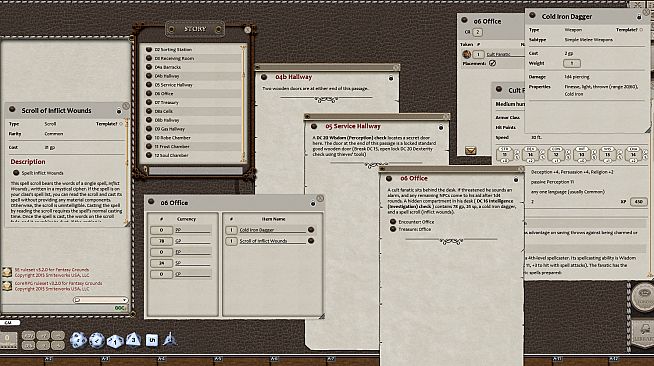Click the Library button on the right edge

pyautogui.click(x=643, y=333)
